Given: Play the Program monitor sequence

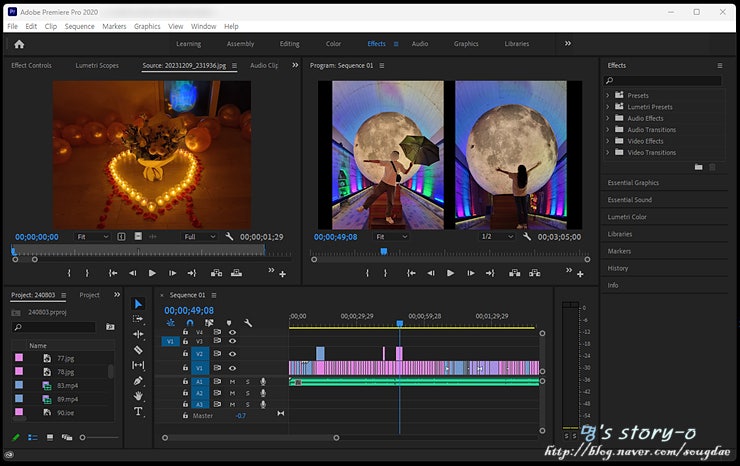Looking at the screenshot, I should (x=450, y=273).
